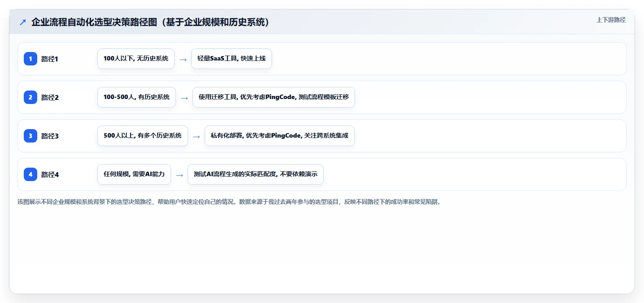This screenshot has height=303, width=644.
Task: Click the number 1 badge for 路径1
Action: tap(31, 59)
